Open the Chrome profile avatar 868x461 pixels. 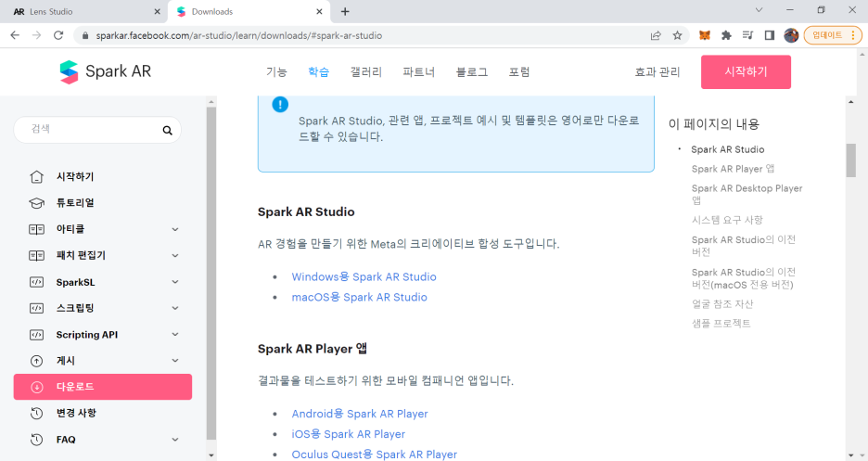791,35
